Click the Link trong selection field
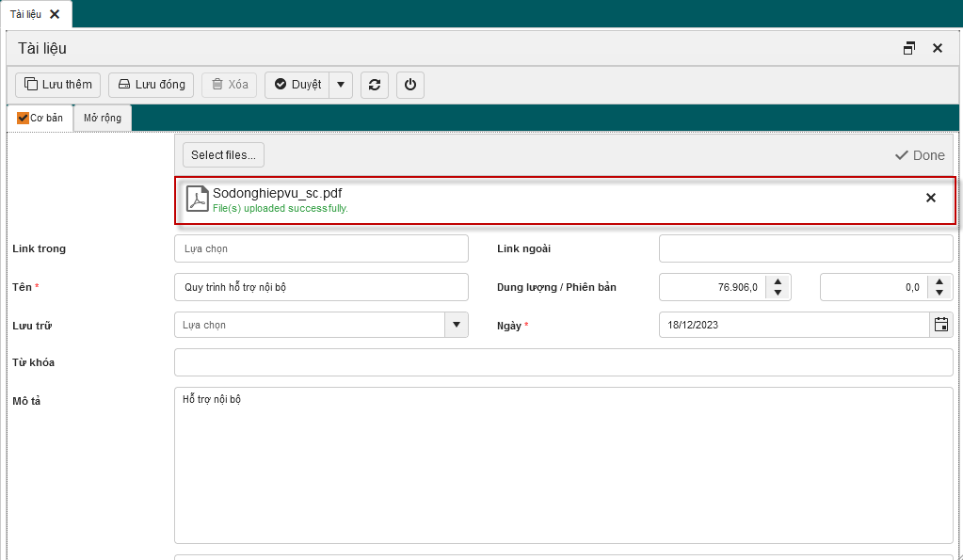963x560 pixels. 321,248
